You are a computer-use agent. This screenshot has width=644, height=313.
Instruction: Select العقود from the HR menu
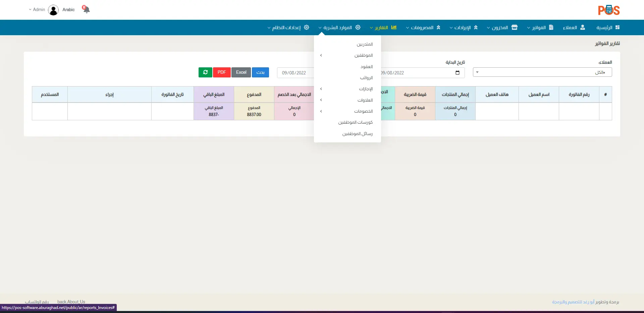coord(367,67)
